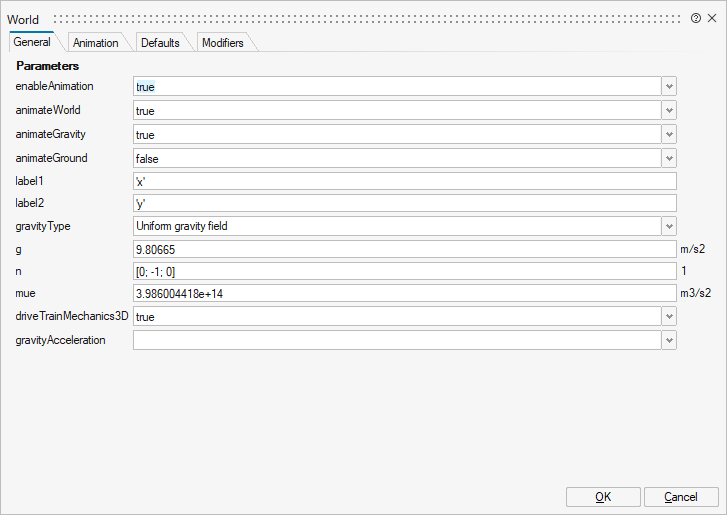Select the Modifiers tab

tap(222, 43)
